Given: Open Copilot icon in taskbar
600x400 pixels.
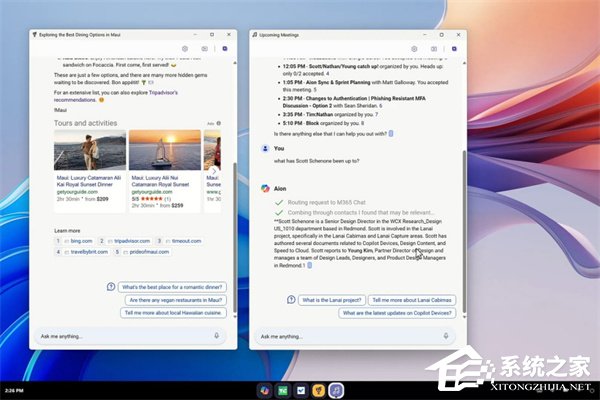Looking at the screenshot, I should (264, 390).
